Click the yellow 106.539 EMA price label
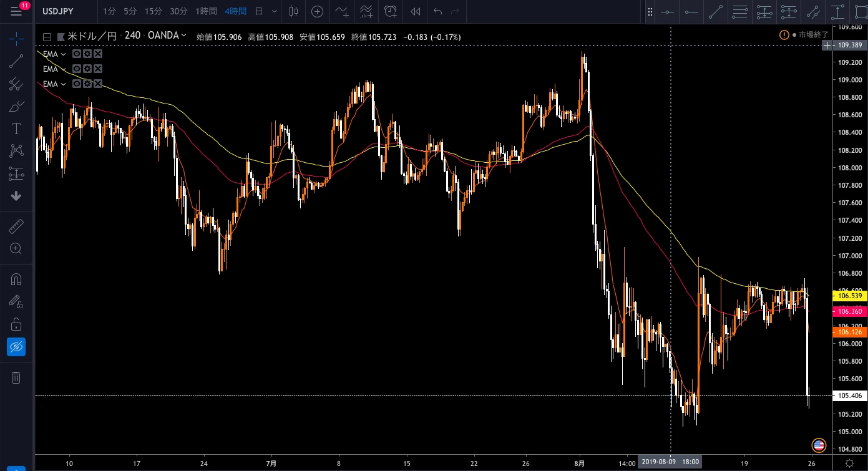This screenshot has height=471, width=868. pos(849,295)
